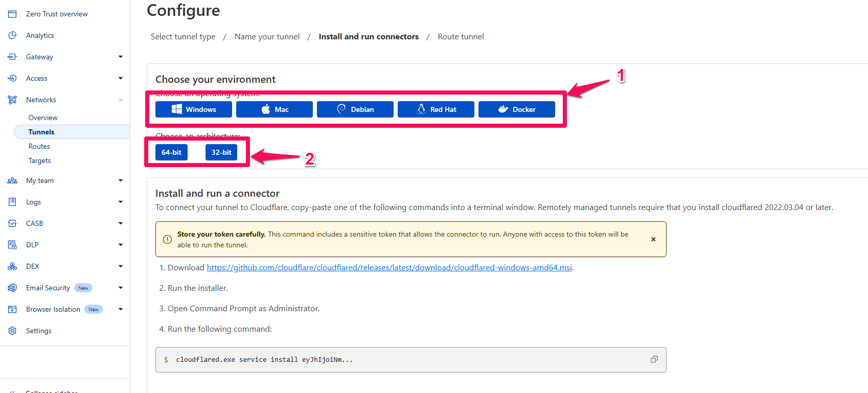Click the Logs document icon

point(12,202)
